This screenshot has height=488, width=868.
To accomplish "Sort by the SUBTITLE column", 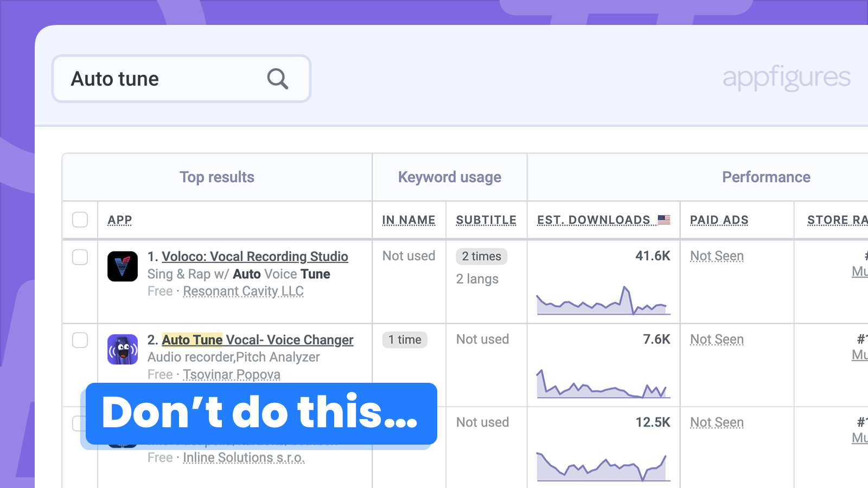I will [486, 220].
